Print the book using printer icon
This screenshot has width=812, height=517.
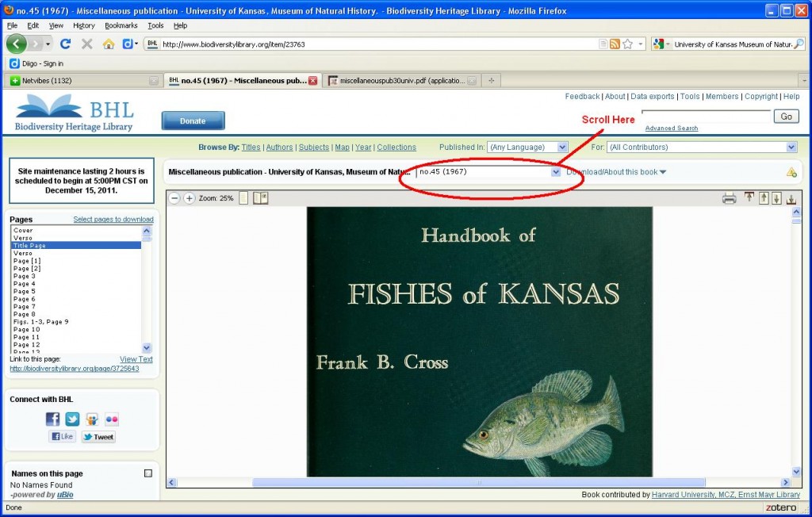(730, 198)
